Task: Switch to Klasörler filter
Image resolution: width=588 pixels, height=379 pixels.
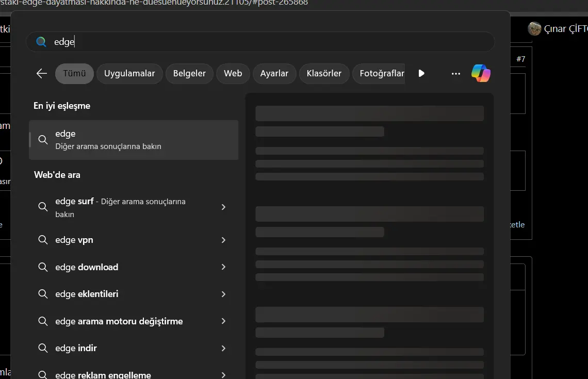Action: 324,73
